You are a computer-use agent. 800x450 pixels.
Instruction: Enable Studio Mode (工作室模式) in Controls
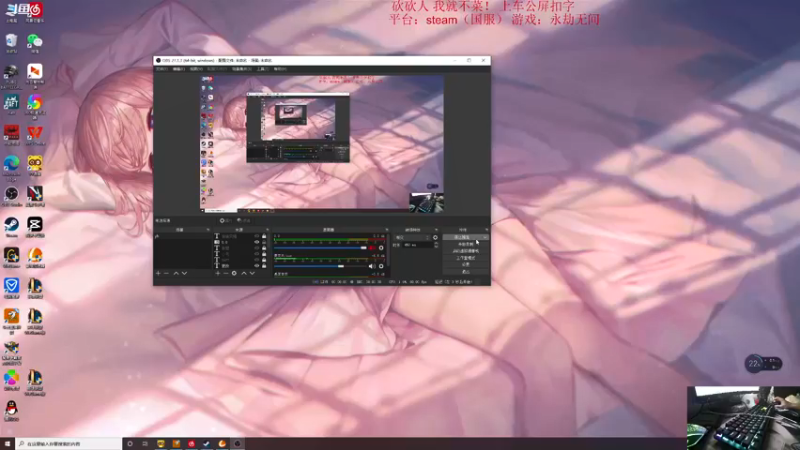click(x=465, y=258)
